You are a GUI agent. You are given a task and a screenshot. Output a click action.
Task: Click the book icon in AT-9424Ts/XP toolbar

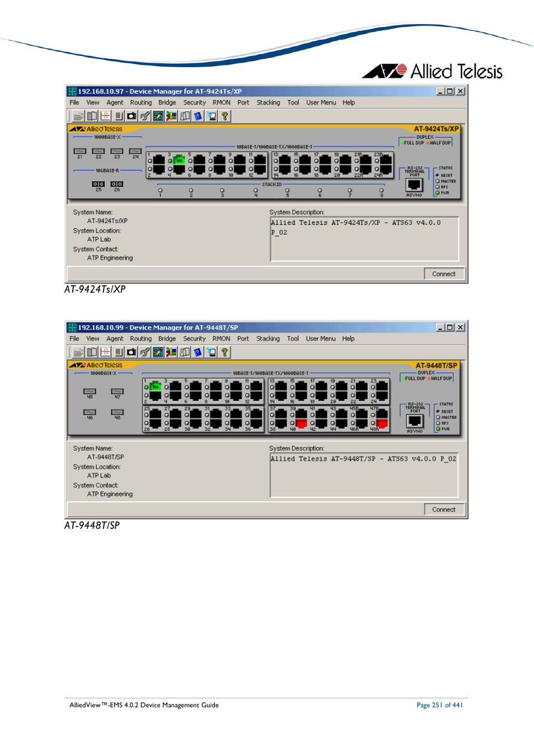(92, 116)
